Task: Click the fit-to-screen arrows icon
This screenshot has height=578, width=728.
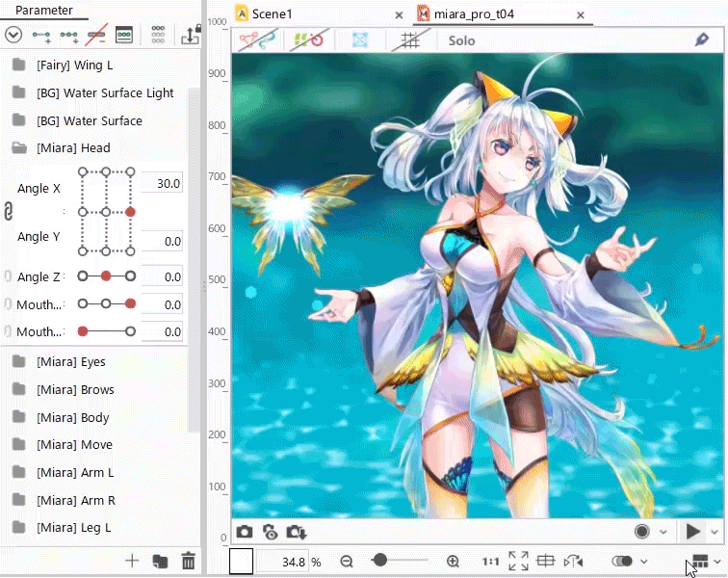Action: (518, 562)
